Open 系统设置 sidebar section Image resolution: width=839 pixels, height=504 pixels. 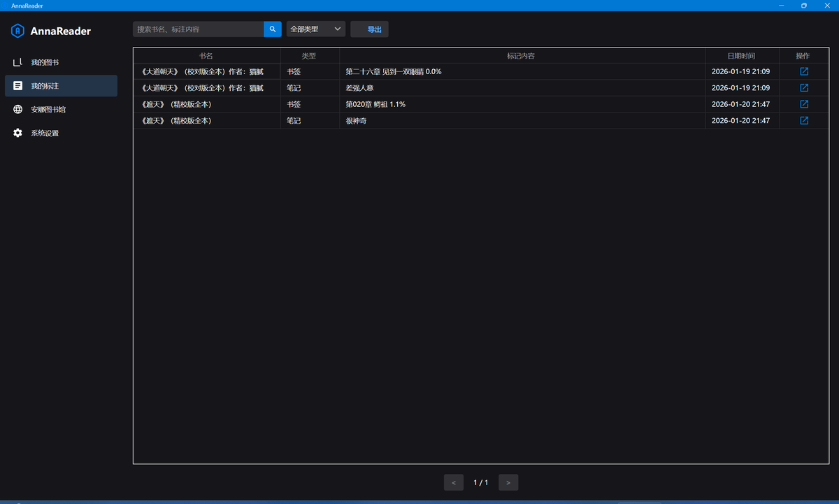click(x=61, y=133)
